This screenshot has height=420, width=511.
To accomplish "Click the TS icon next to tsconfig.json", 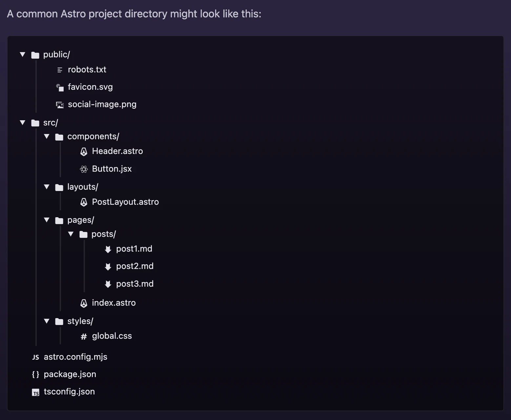I will pos(36,392).
